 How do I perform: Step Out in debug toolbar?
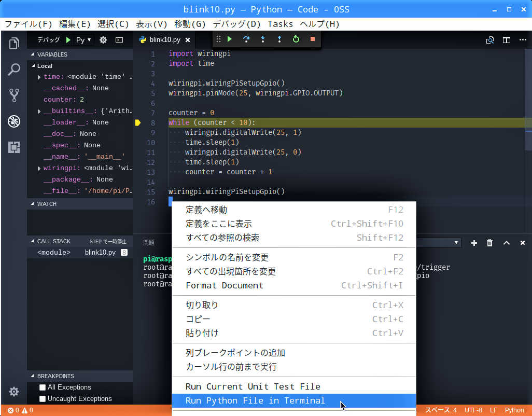(x=279, y=39)
